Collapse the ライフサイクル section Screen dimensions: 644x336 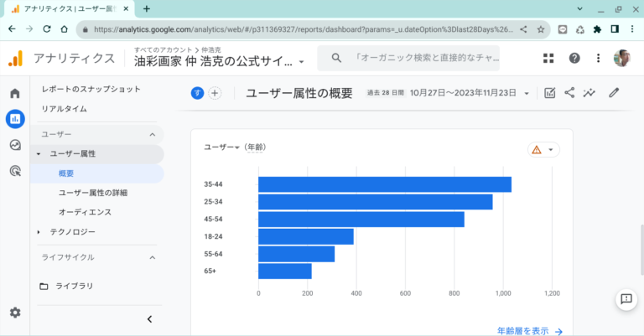click(153, 257)
